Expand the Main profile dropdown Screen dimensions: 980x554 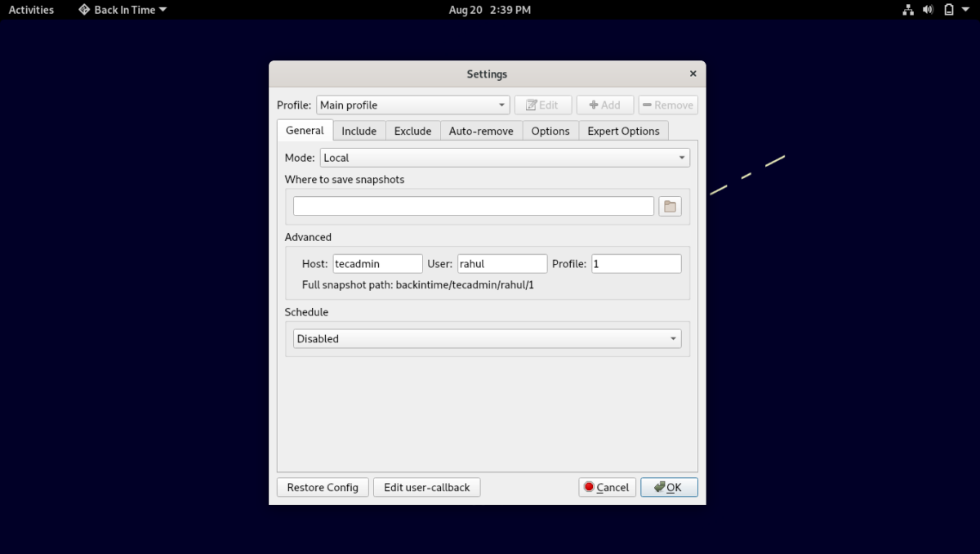[412, 105]
